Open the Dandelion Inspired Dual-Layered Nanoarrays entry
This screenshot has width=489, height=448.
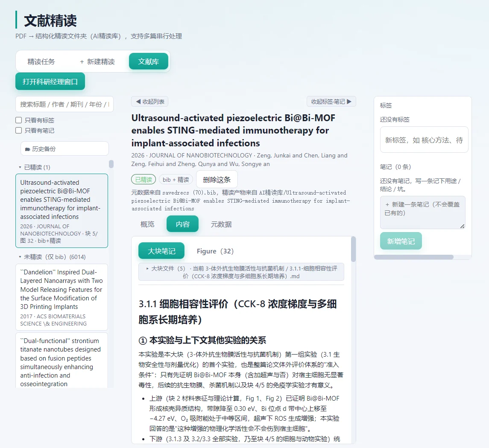click(x=62, y=297)
